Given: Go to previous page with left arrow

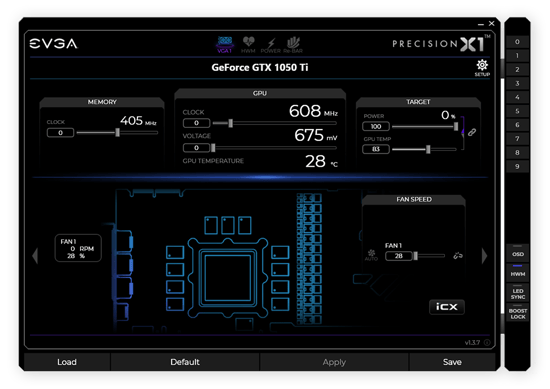Looking at the screenshot, I should [35, 256].
